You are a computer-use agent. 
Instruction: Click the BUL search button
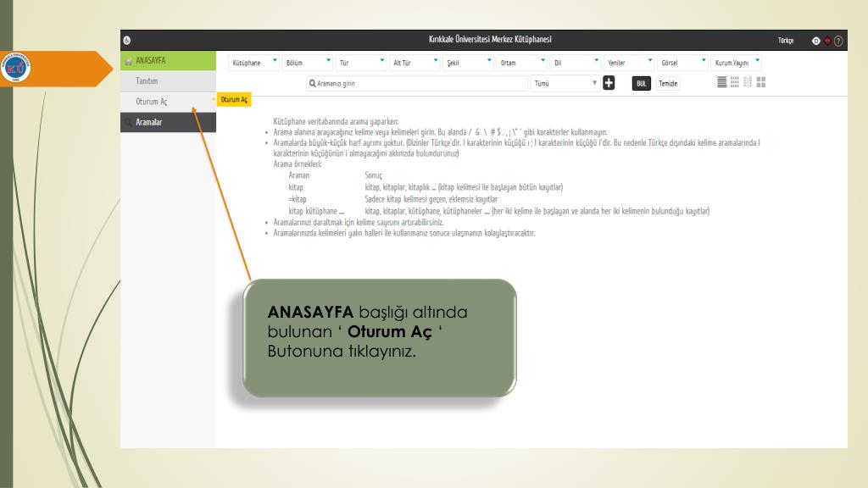click(x=641, y=84)
